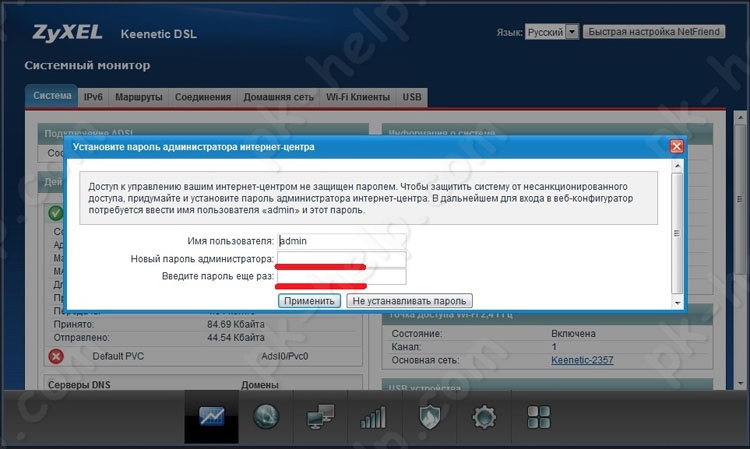
Task: Click the Включена Wi-Fi state value
Action: (x=573, y=334)
